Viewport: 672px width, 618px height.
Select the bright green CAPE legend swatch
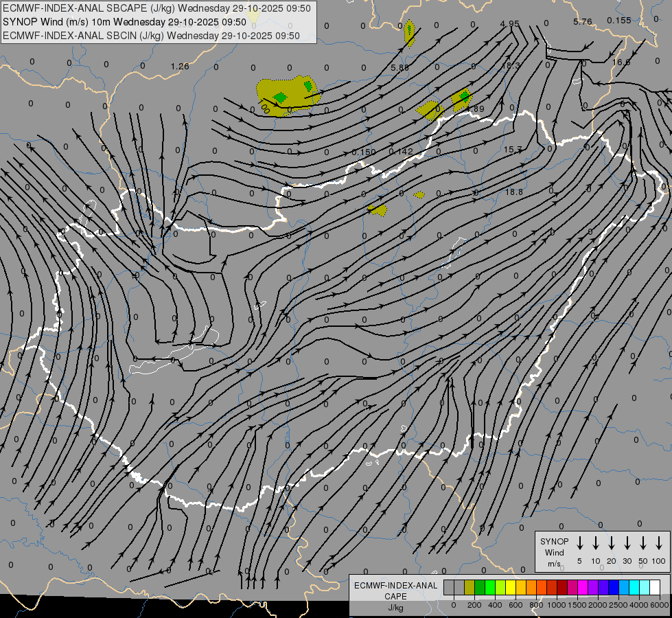490,587
